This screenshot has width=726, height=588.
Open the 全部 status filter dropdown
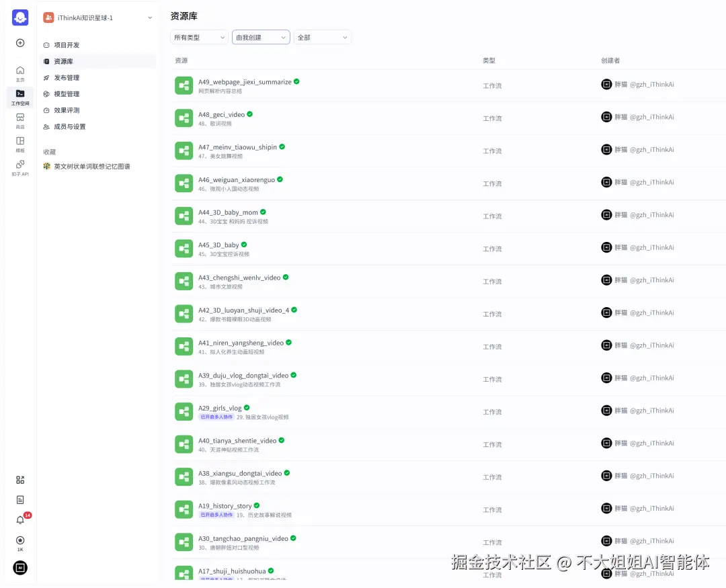coord(322,38)
